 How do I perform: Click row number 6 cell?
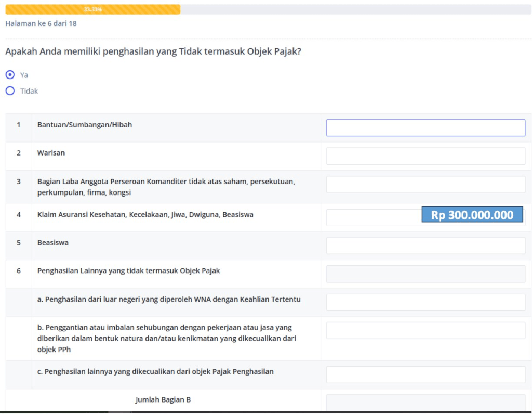coord(19,270)
